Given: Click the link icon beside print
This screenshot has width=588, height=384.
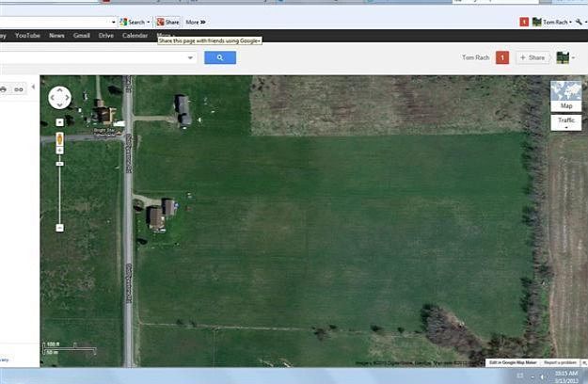Looking at the screenshot, I should click(21, 88).
